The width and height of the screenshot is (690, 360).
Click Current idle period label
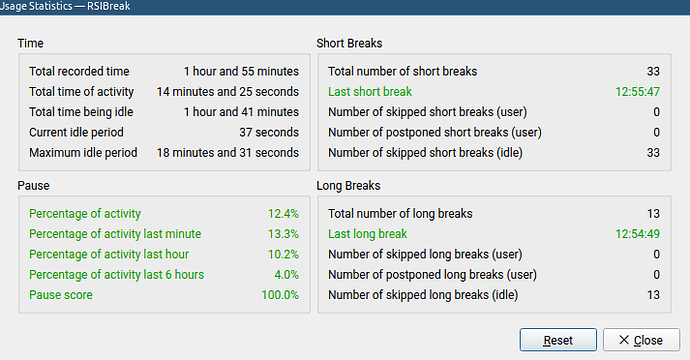tap(76, 132)
